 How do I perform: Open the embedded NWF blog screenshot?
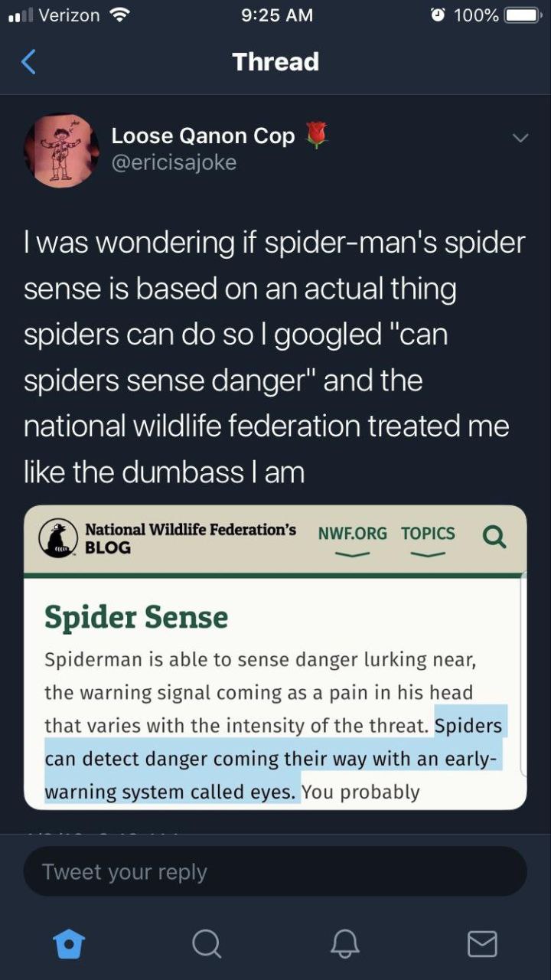click(275, 657)
